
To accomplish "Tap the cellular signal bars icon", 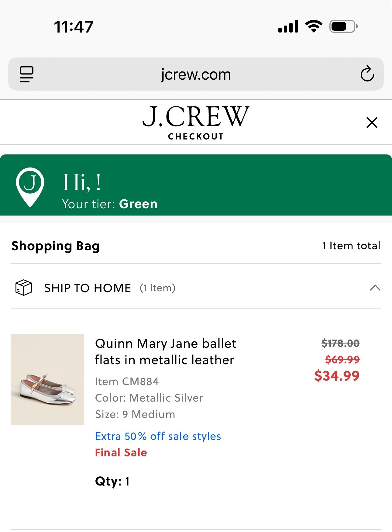I will point(288,27).
